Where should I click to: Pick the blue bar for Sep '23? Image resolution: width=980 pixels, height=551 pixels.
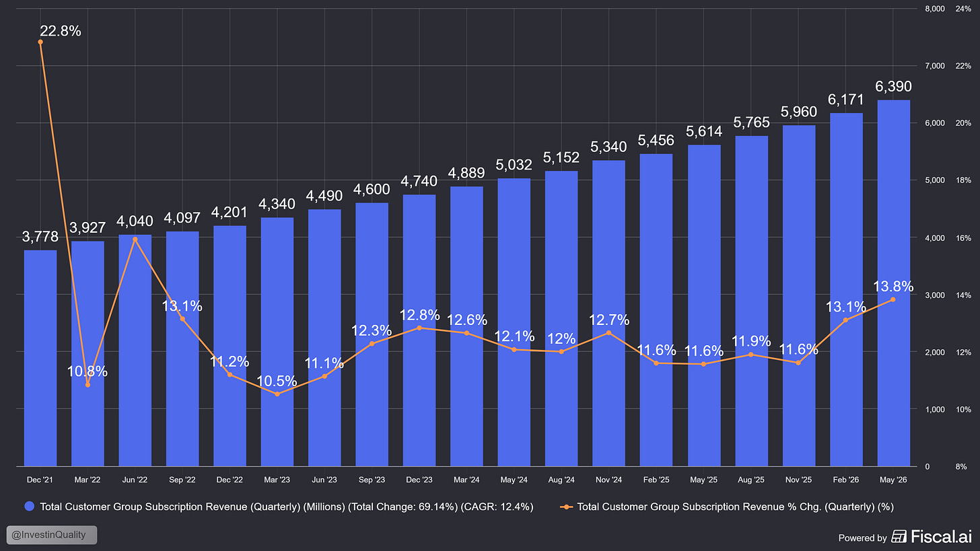(x=372, y=334)
